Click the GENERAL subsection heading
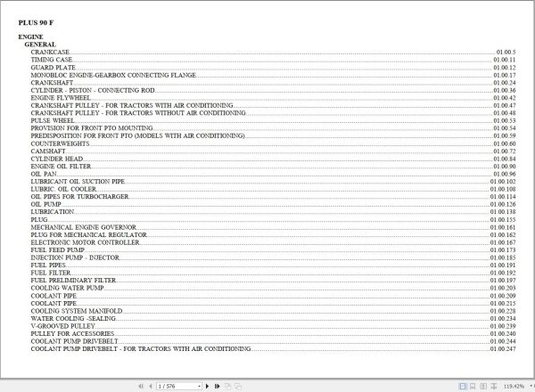The height and width of the screenshot is (392, 535). point(40,45)
